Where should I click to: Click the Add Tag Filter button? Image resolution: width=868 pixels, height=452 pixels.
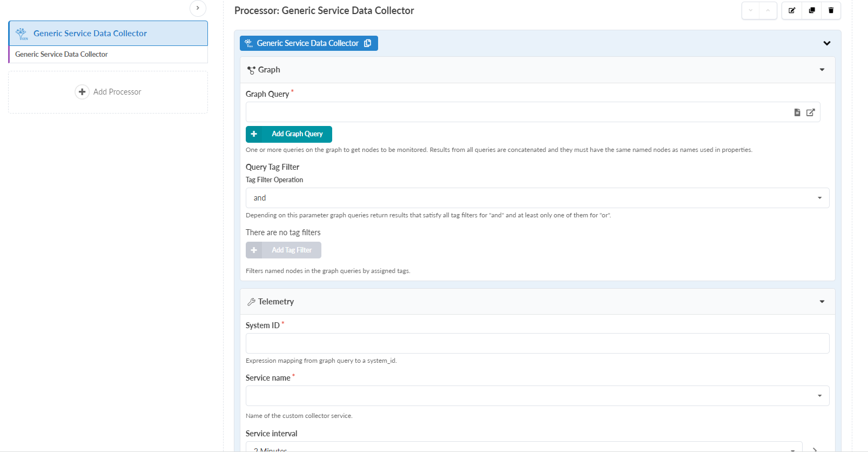284,250
